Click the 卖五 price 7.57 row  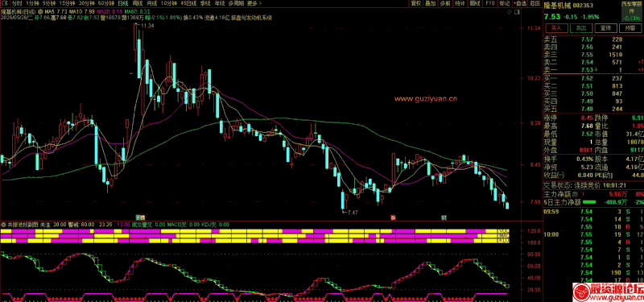[593, 39]
